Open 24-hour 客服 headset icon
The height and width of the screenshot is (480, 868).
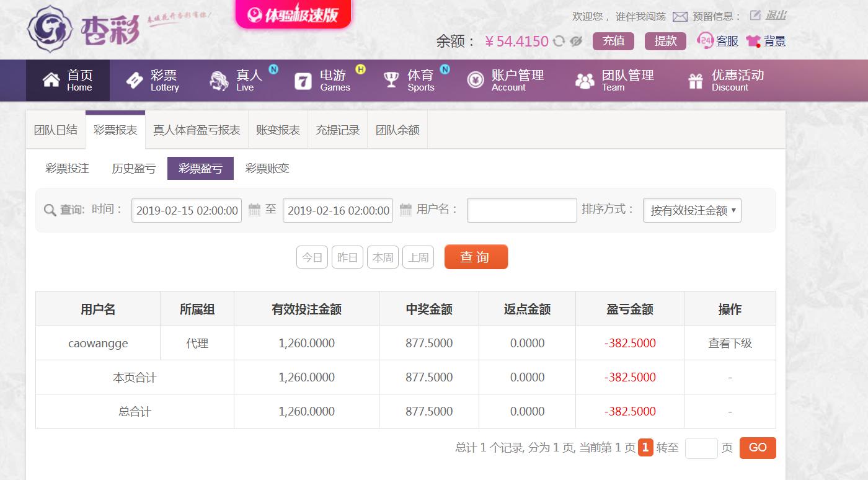click(706, 41)
